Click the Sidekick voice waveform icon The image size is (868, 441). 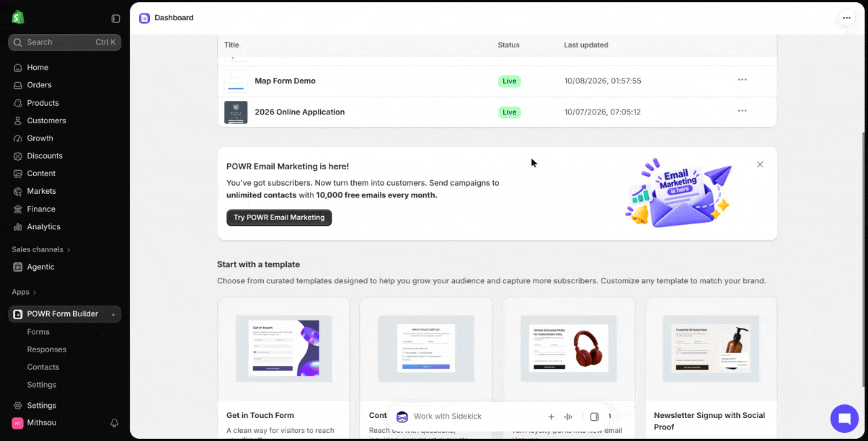568,417
